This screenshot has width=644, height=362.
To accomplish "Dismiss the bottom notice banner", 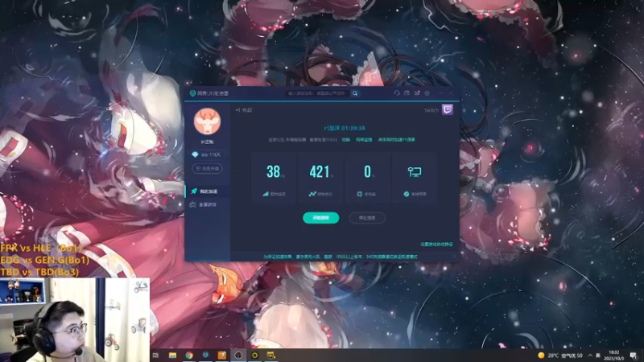I will (x=454, y=257).
